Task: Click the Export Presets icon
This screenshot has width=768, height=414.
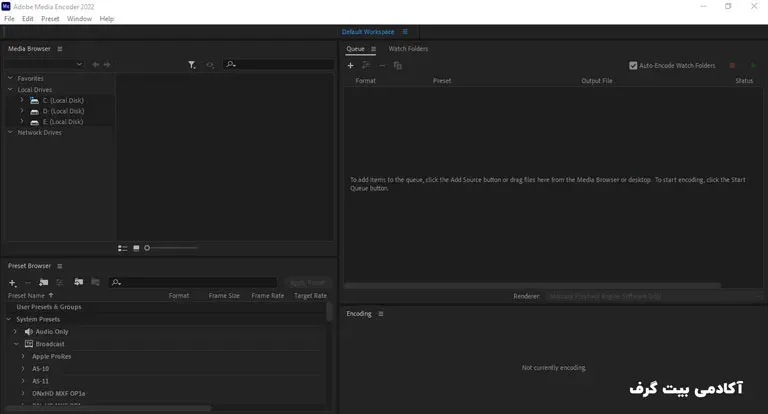Action: 96,282
